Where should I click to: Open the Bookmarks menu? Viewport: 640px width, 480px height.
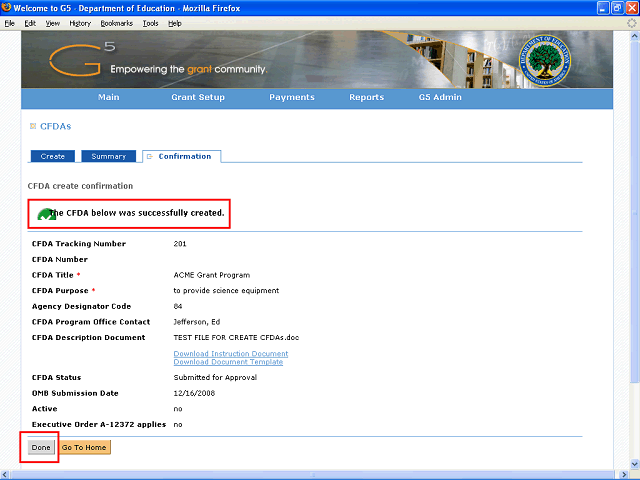coord(117,23)
